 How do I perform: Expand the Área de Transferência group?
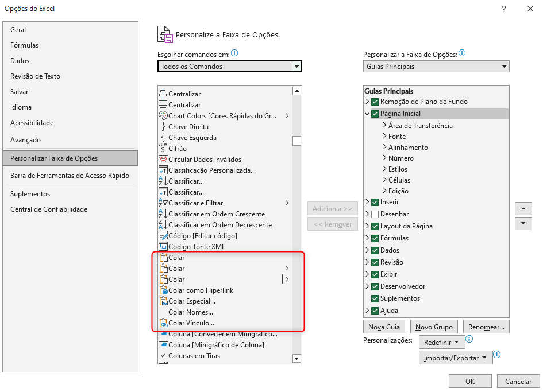[x=384, y=125]
